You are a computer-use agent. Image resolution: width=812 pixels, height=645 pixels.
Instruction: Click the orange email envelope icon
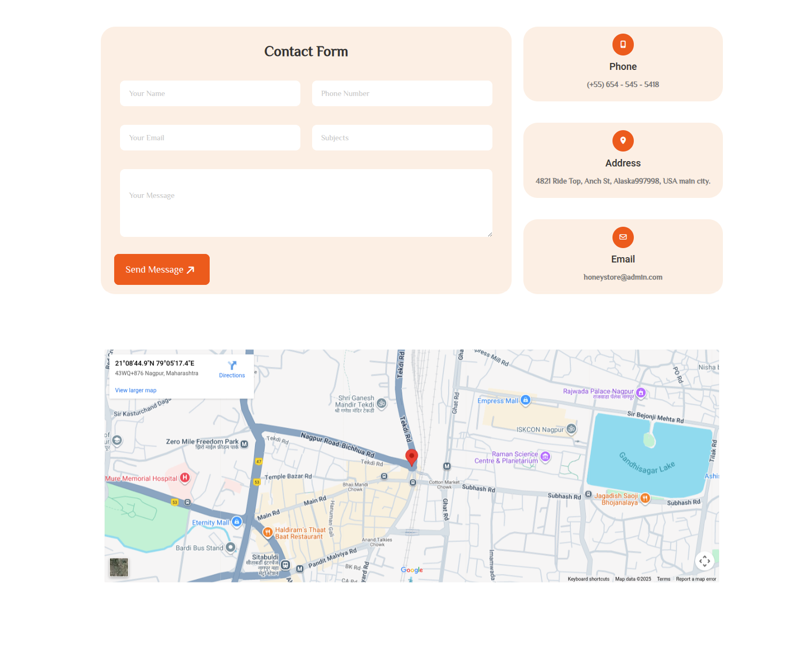[623, 237]
